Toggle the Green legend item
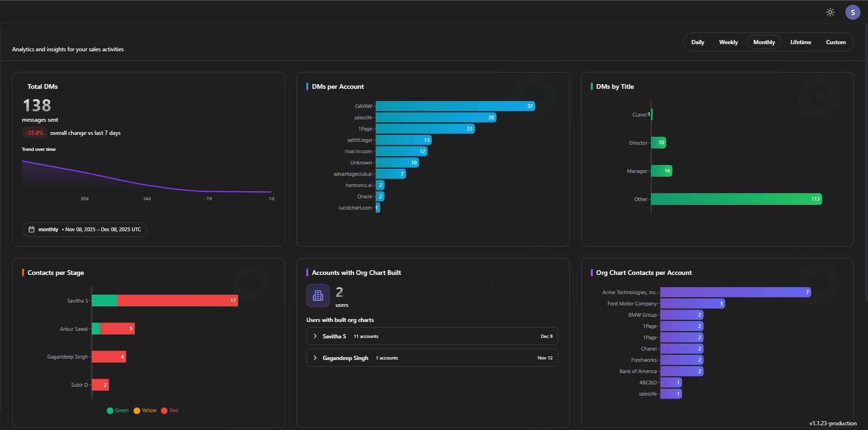Screen dimensions: 868x430 point(118,410)
